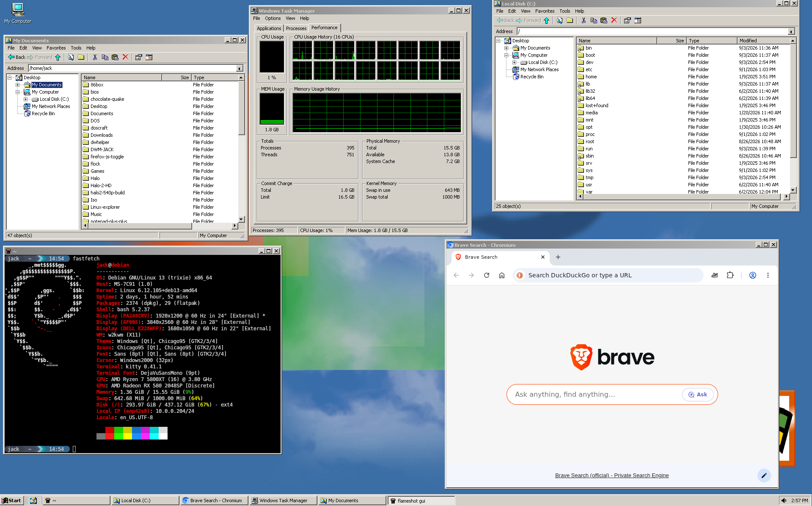Open the Brave home page button
812x506 pixels.
(x=502, y=275)
